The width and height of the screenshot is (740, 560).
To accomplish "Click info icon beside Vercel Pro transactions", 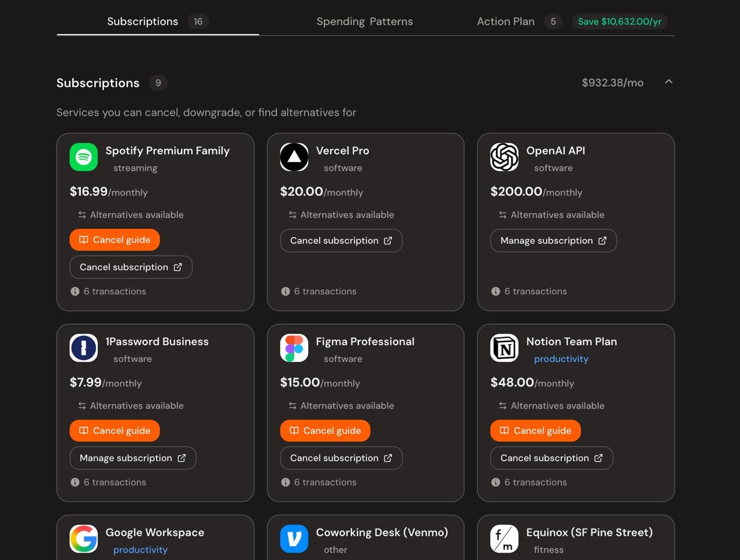I will click(286, 291).
